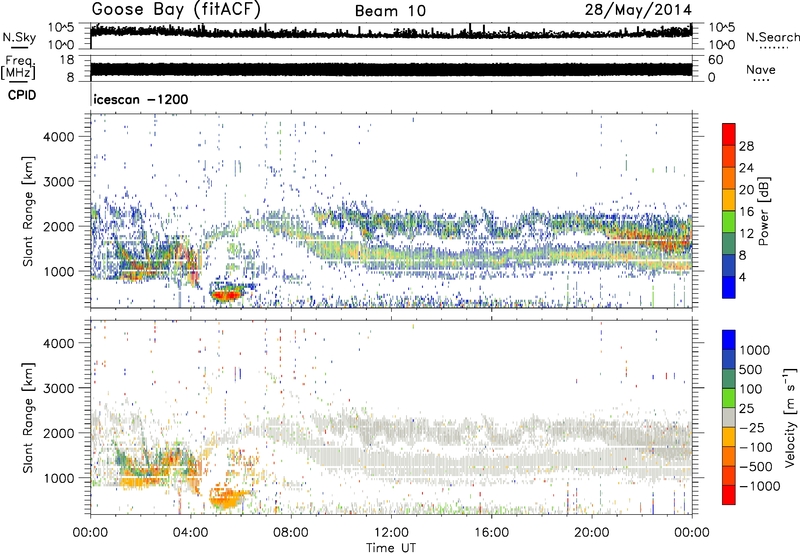Click the "4" tick on the Power color bar

pos(742,277)
